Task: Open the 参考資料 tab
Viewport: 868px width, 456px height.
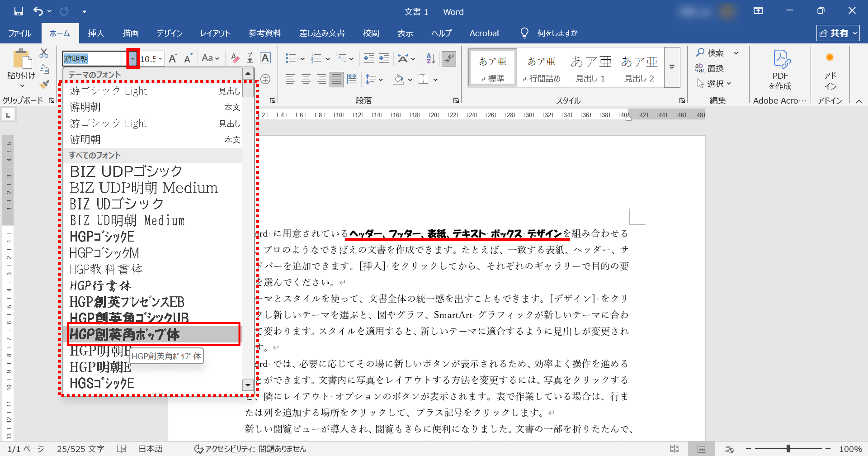Action: click(x=265, y=33)
